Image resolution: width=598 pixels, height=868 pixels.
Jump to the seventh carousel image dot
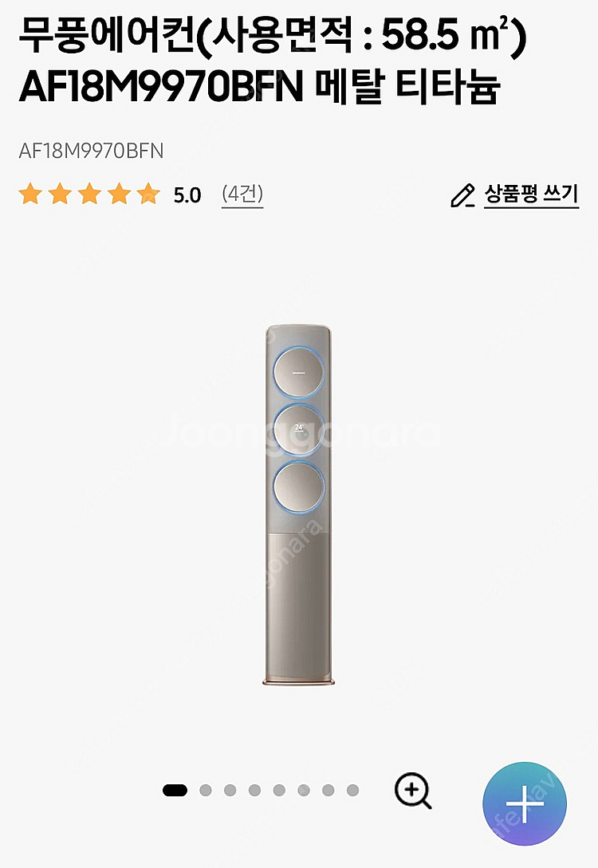click(x=329, y=791)
